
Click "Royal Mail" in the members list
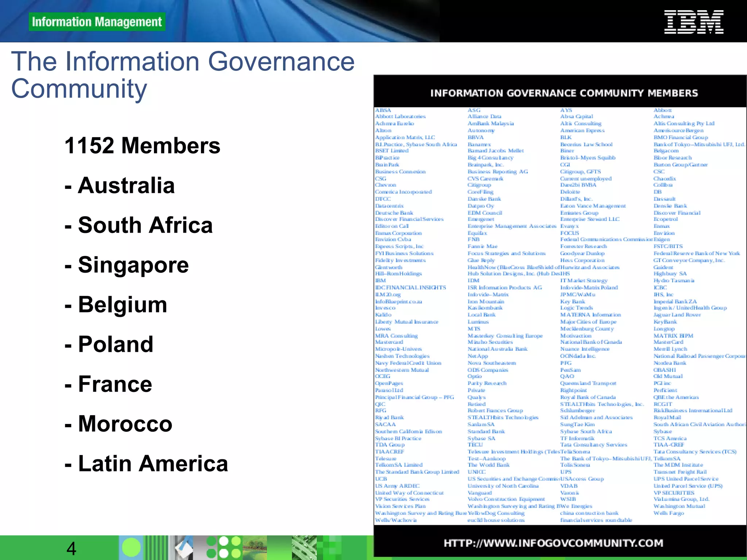[667, 418]
